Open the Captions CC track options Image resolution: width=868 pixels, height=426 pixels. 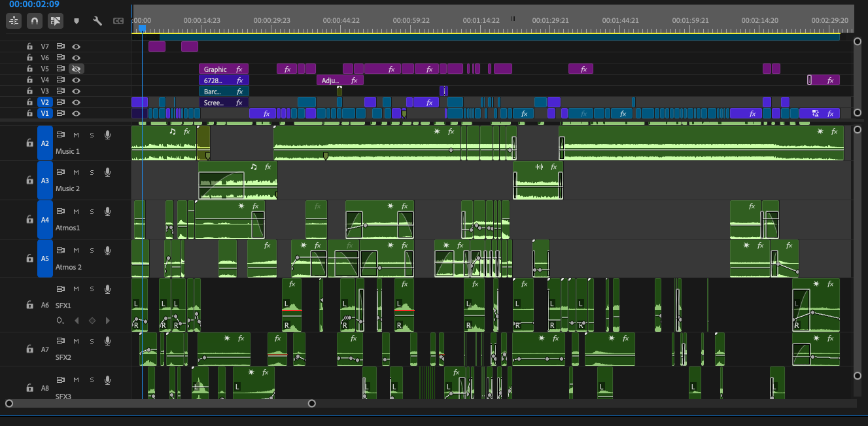coord(118,21)
